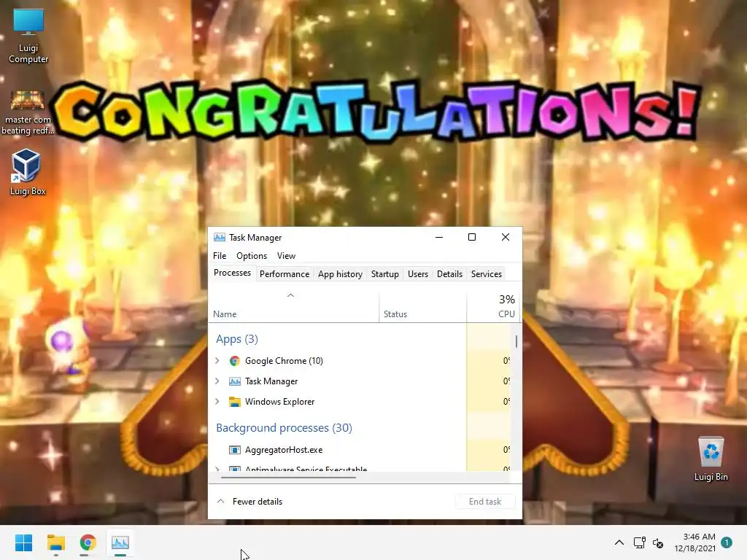Screen dimensions: 747x560
Task: Click the horizontal scrollbar below process list
Action: tap(289, 477)
